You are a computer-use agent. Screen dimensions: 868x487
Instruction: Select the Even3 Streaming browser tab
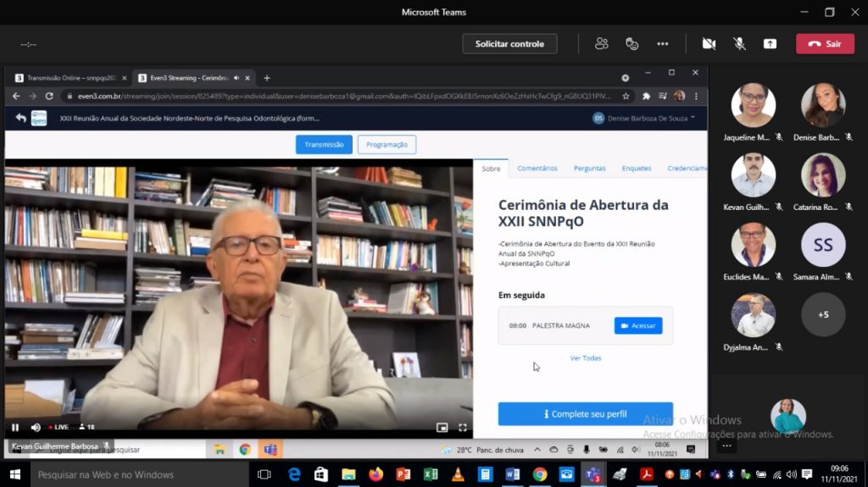tap(188, 78)
